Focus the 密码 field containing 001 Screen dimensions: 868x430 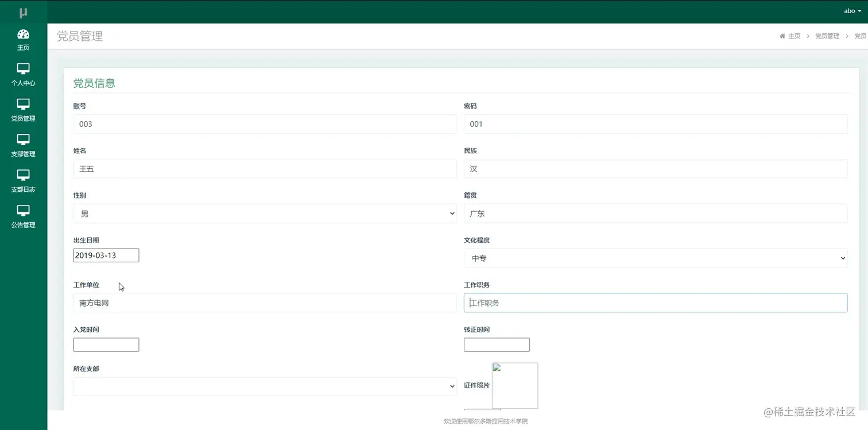[x=656, y=124]
